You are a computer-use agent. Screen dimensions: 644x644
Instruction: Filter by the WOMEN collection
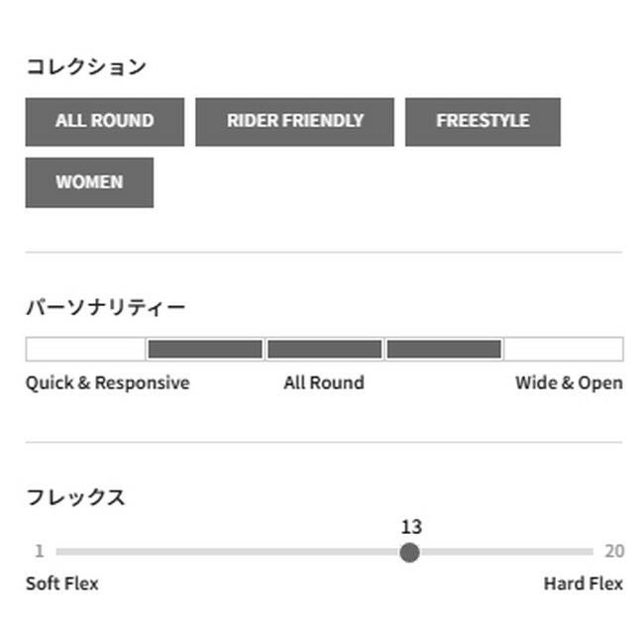pyautogui.click(x=89, y=182)
